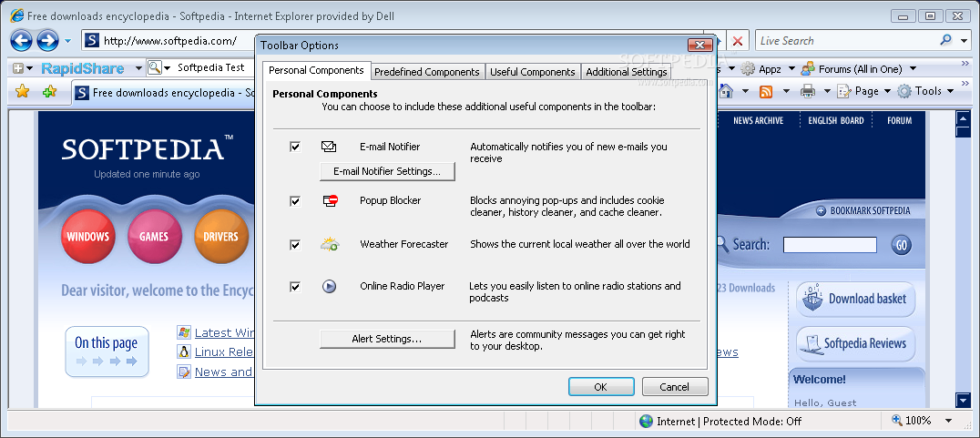Open the Download basket

[855, 299]
